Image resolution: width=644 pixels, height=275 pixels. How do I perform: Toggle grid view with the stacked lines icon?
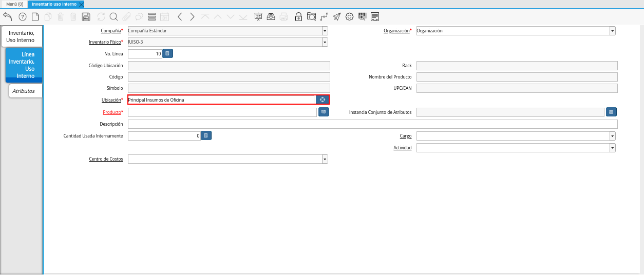151,16
